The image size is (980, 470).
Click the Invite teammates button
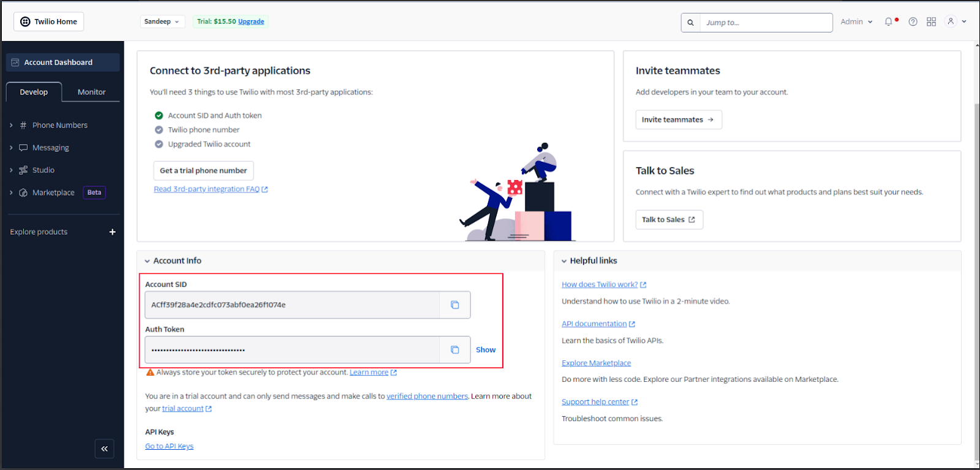(679, 119)
